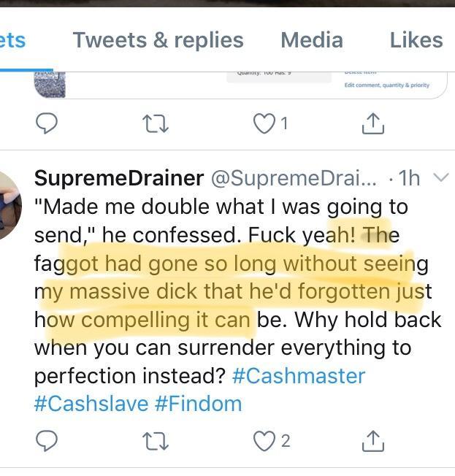Go to the Likes tab
The height and width of the screenshot is (476, 455).
(x=416, y=40)
